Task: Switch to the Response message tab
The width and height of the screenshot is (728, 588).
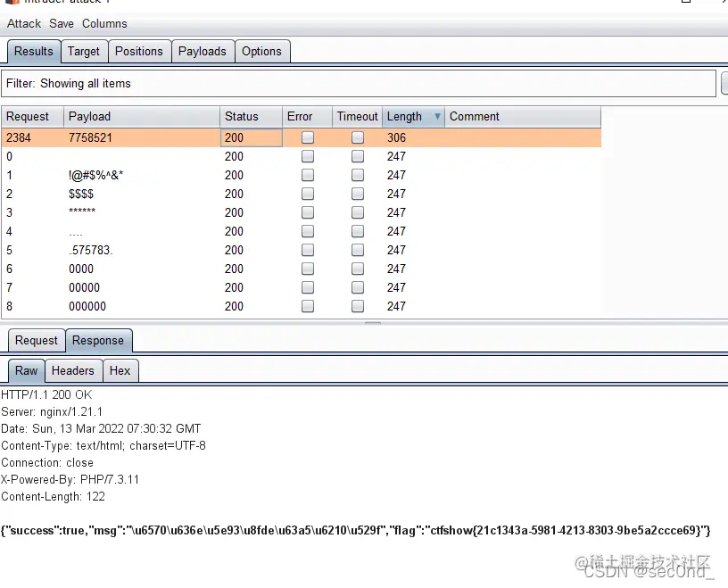Action: point(98,341)
